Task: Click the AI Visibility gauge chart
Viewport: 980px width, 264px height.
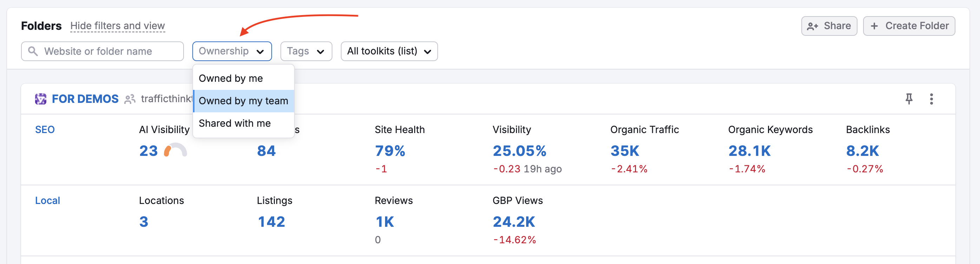Action: 176,151
